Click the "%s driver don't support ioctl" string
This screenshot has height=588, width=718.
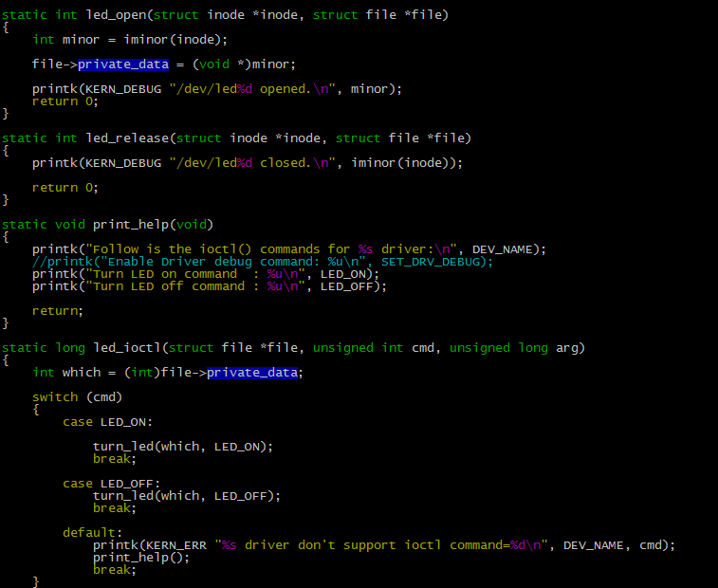[x=381, y=545]
